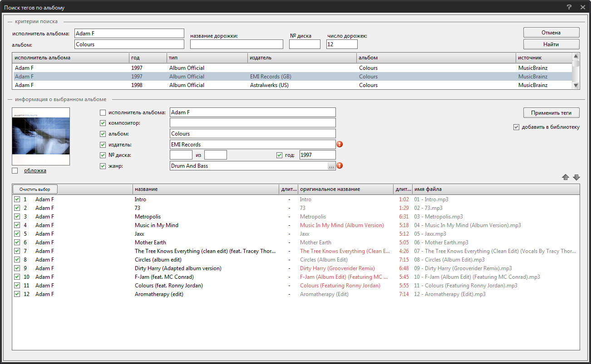Click duration 7:15 for Circles
Screen dimensions: 591x364
404,260
